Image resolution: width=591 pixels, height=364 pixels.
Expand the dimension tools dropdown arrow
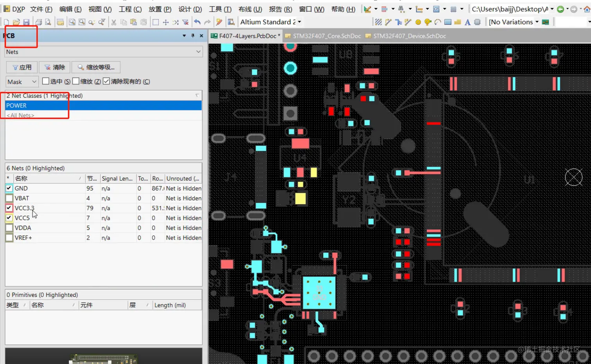coord(427,9)
